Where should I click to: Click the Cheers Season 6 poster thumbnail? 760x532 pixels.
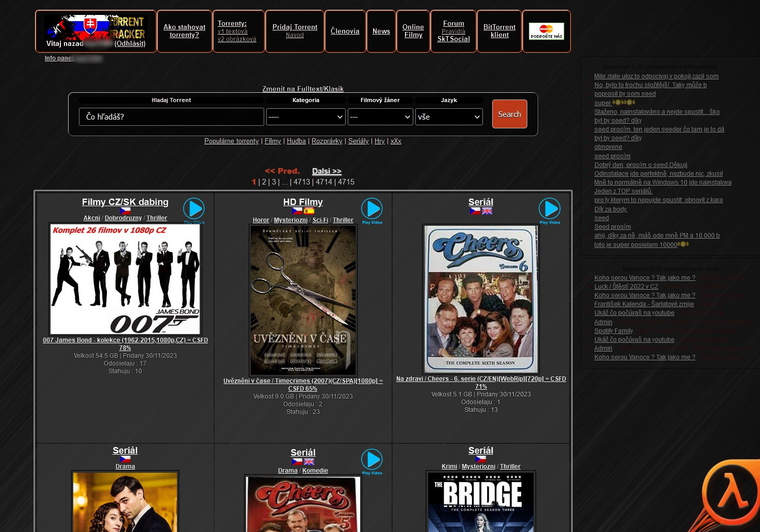[481, 299]
